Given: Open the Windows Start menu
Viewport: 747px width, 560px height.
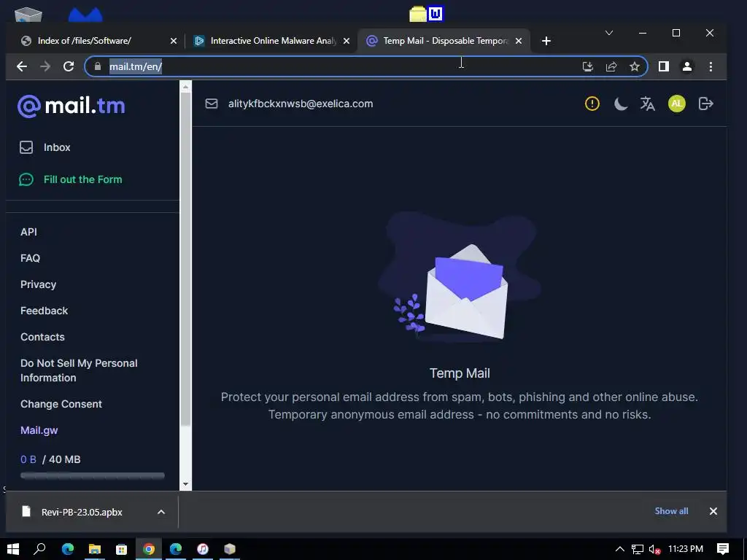Looking at the screenshot, I should [13, 549].
